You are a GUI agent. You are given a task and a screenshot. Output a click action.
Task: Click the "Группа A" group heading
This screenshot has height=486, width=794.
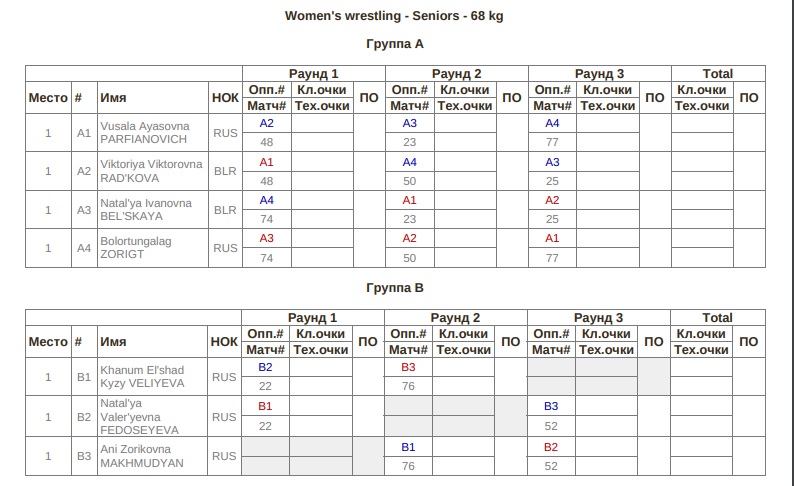pyautogui.click(x=395, y=44)
